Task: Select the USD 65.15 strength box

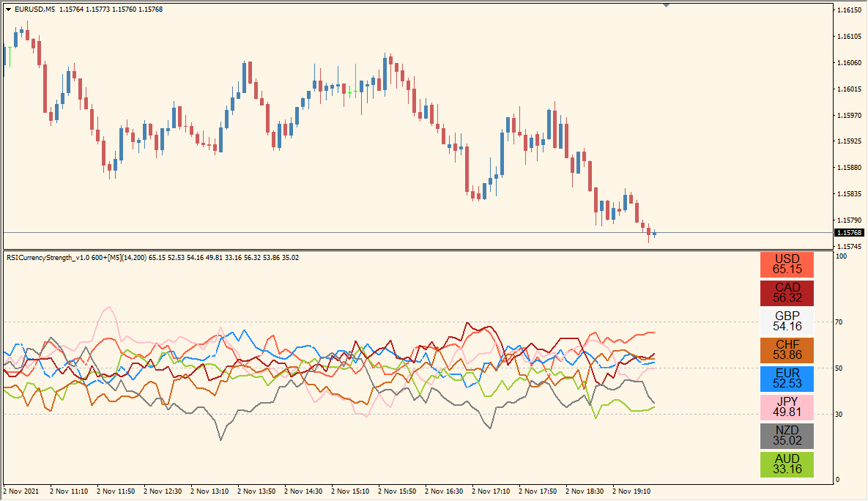Action: click(x=787, y=264)
